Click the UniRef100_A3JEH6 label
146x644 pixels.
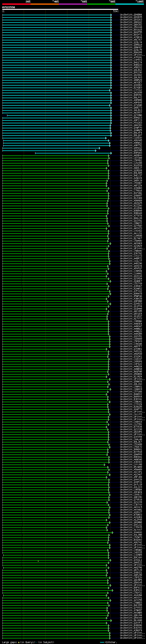(x=131, y=208)
